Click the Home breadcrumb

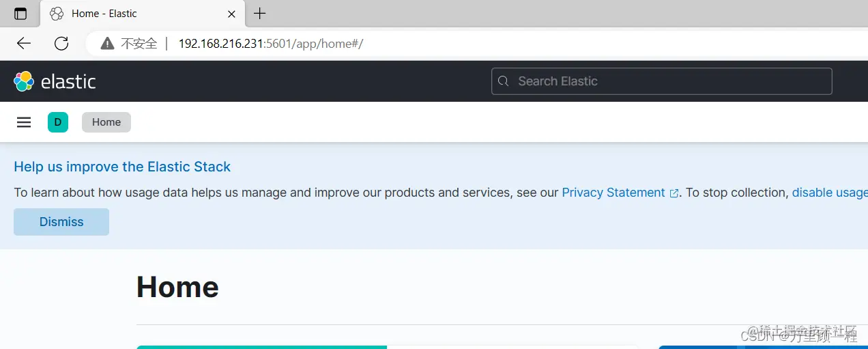pos(106,122)
